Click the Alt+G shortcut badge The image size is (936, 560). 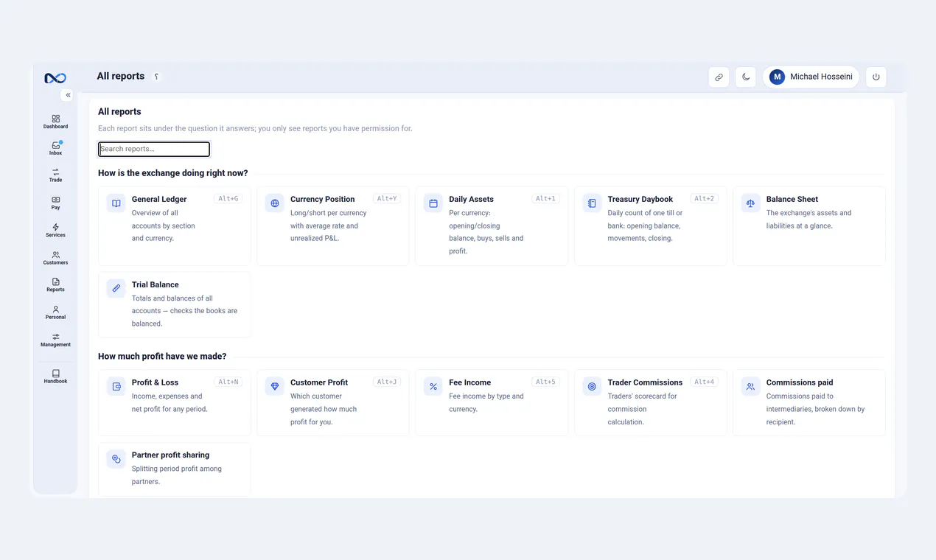click(228, 198)
